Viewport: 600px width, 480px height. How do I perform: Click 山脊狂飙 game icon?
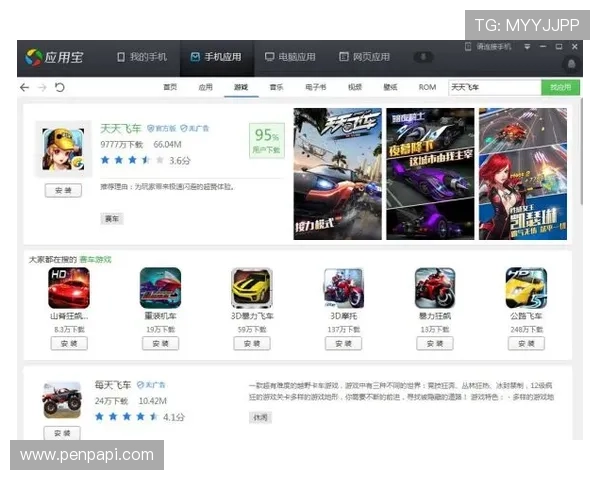click(69, 288)
